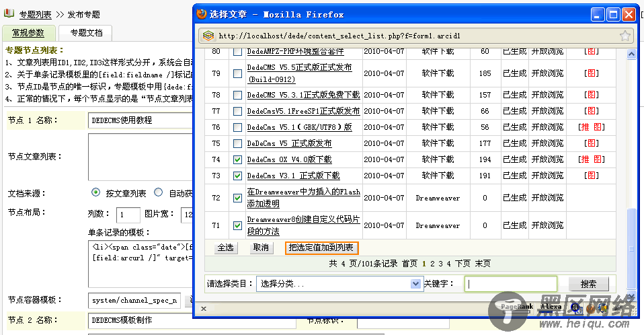
Task: Click the 已生成 status in row 71
Action: tap(514, 225)
